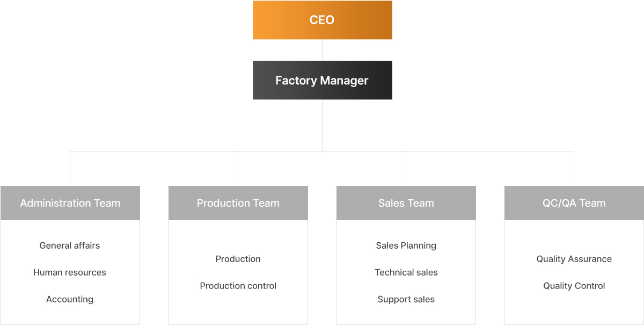Click the orange CEO box
The image size is (644, 325).
[x=322, y=20]
